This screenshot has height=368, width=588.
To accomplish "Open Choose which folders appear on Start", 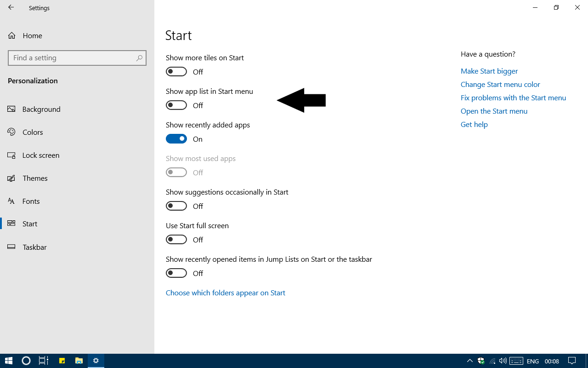I will click(x=226, y=293).
